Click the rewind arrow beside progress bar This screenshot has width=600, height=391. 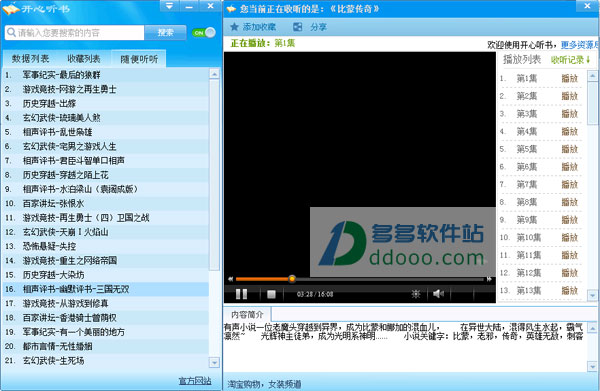click(230, 279)
